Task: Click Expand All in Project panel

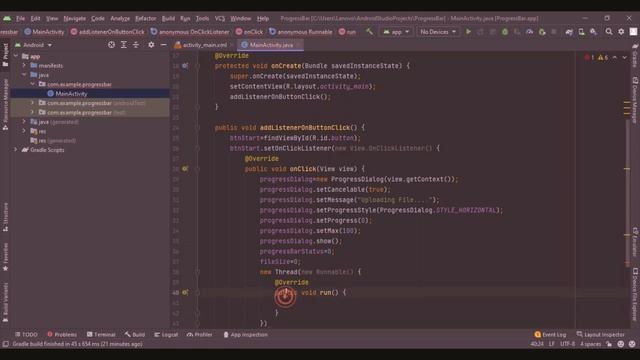Action: click(124, 45)
